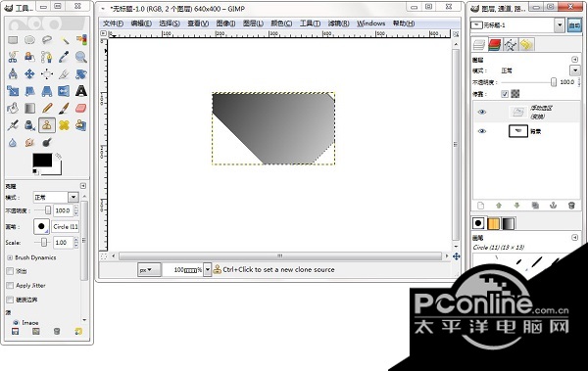Hide the floating selection layer via eye icon

point(482,112)
